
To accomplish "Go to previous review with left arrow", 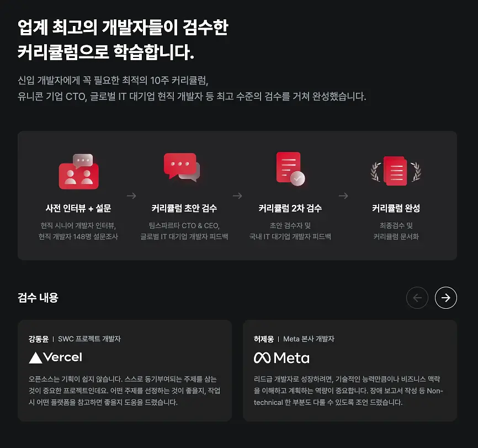I will pos(417,298).
